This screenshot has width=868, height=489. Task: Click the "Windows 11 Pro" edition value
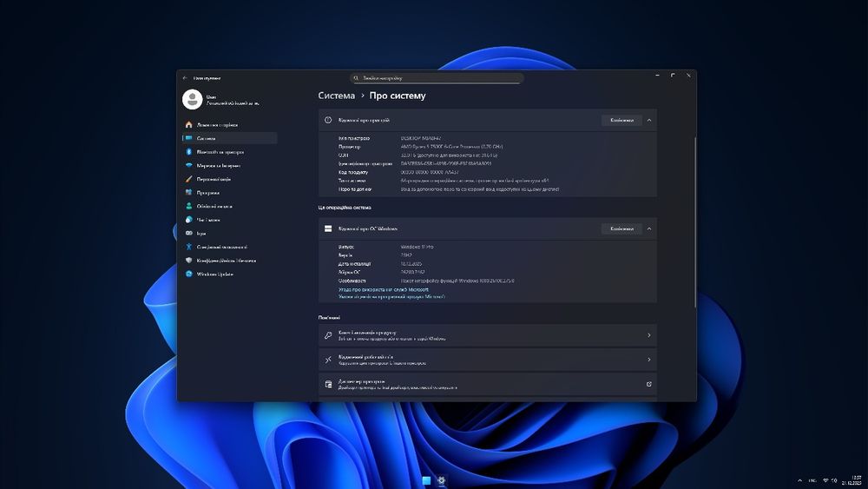417,247
